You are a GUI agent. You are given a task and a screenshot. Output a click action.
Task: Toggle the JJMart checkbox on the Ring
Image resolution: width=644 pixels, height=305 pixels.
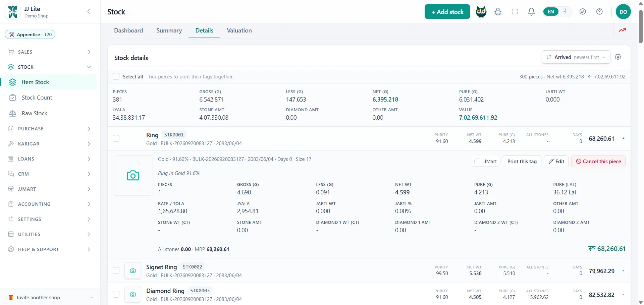[x=477, y=162]
